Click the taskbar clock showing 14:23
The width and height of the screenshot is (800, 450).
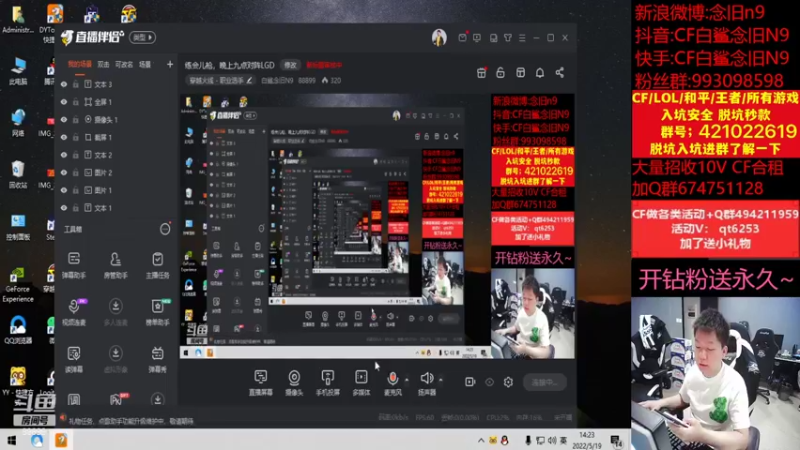(x=587, y=440)
